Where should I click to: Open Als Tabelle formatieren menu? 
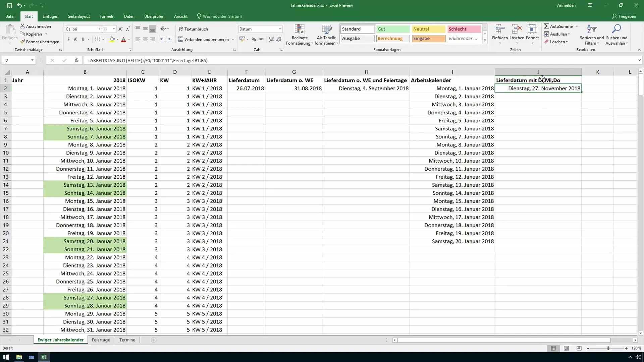coord(326,35)
